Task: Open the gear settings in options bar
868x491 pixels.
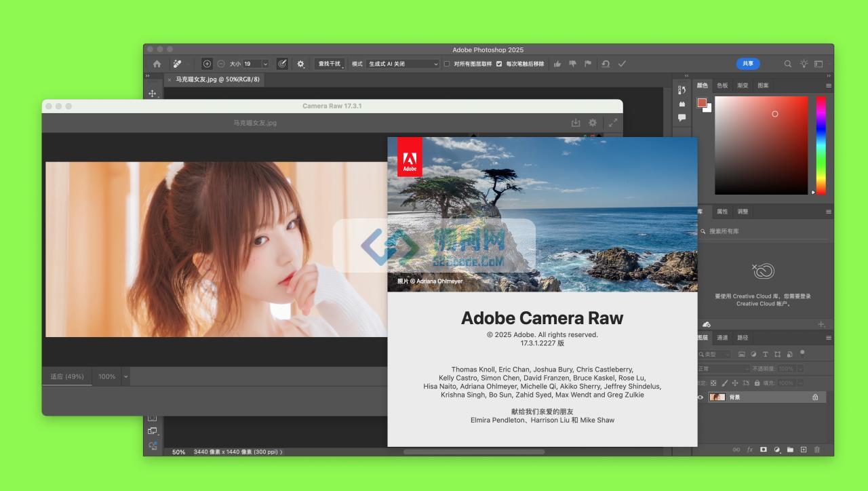Action: click(x=300, y=64)
